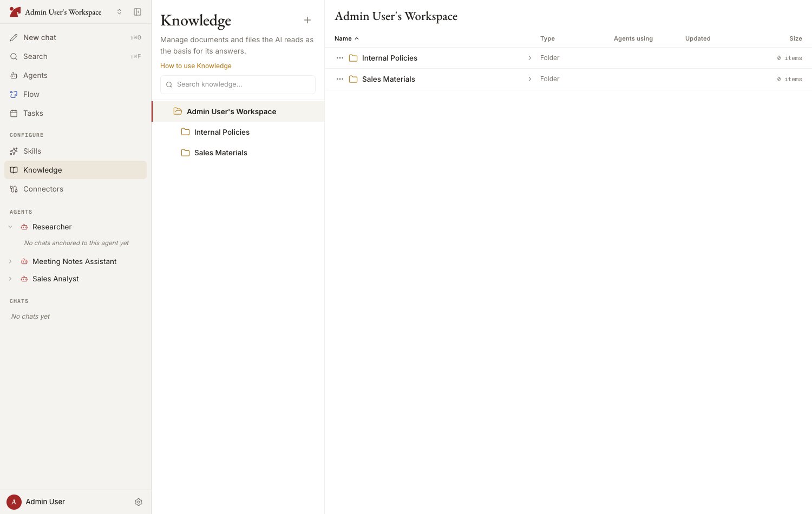Screen dimensions: 812x514
Task: Click the New chat pencil icon
Action: pos(14,37)
